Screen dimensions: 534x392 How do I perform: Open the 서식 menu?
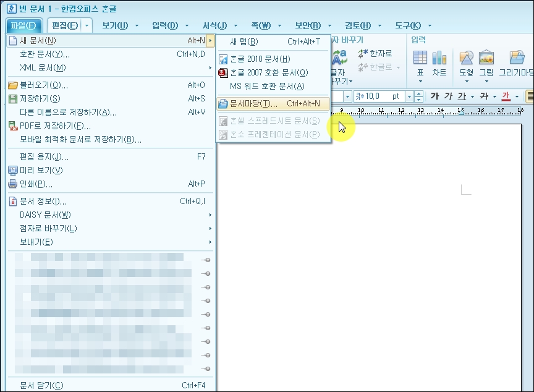pos(215,25)
